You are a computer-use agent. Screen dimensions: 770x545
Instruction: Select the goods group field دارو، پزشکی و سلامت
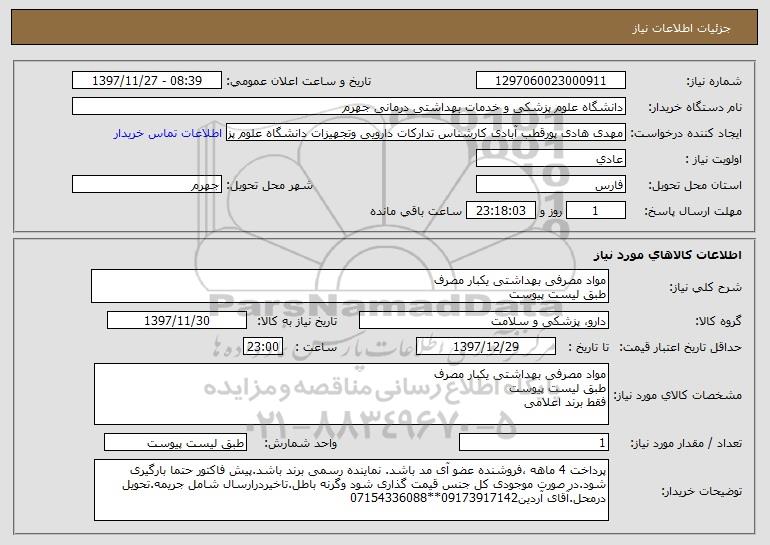484,321
